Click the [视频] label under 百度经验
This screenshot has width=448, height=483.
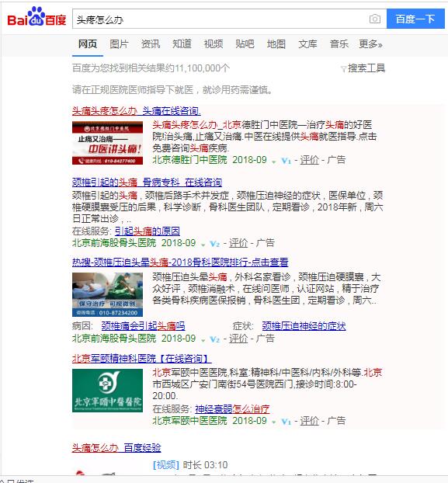[166, 465]
